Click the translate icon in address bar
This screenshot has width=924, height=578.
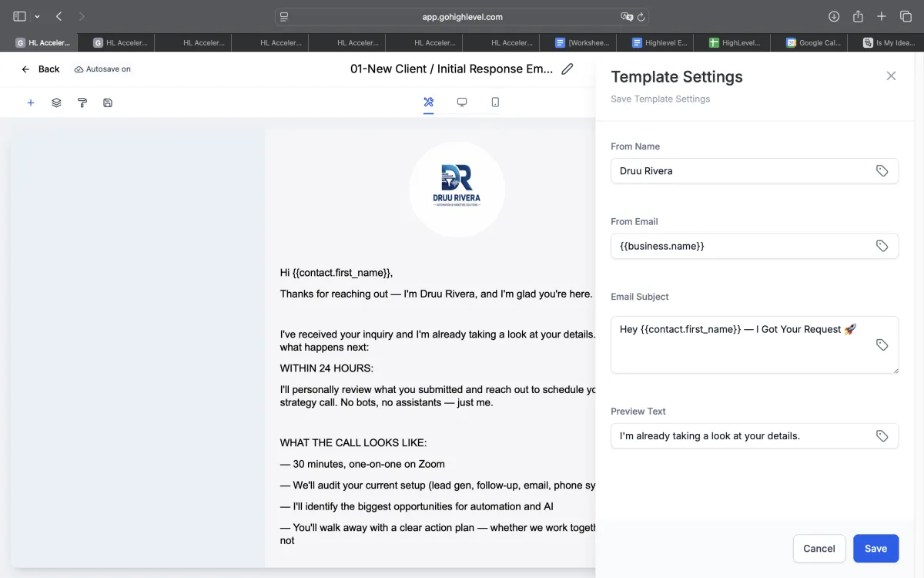point(627,16)
